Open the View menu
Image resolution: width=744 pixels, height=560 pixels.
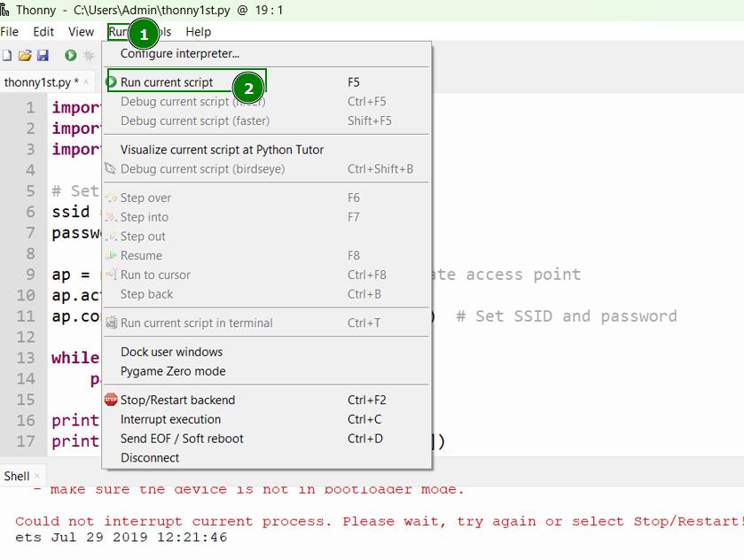tap(81, 32)
